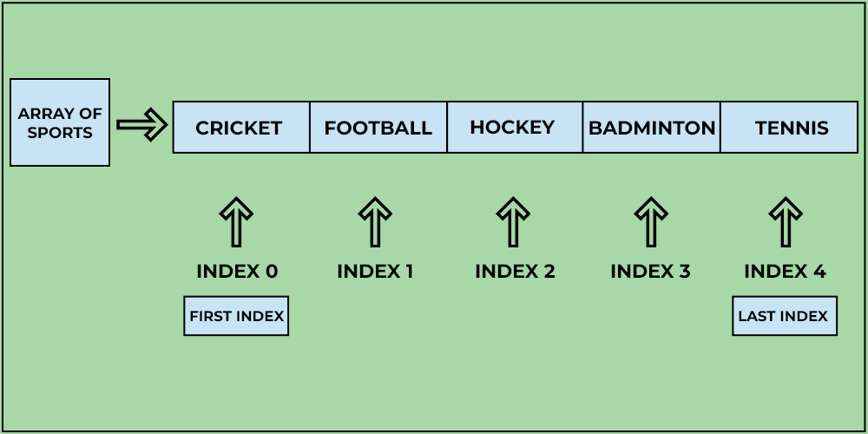Viewport: 868px width, 434px height.
Task: Click the FIRST INDEX label box
Action: click(x=236, y=316)
